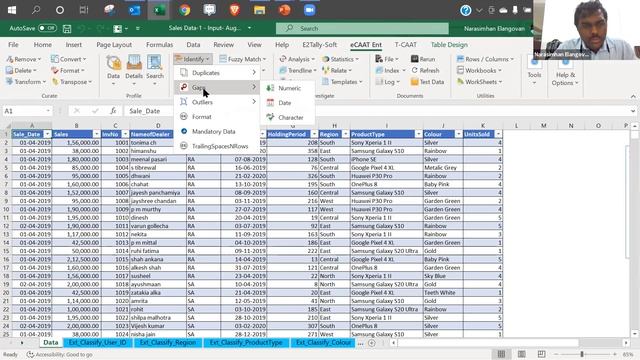Image resolution: width=640 pixels, height=360 pixels.
Task: Click the Refresh button
Action: tap(425, 71)
